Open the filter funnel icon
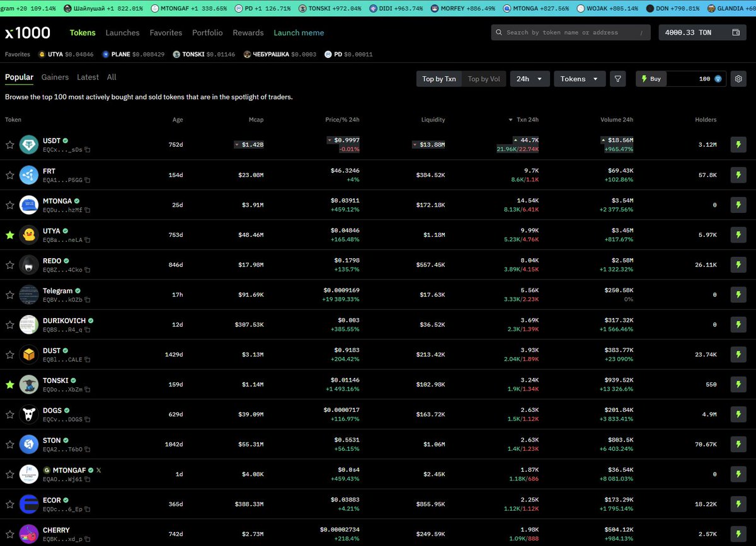The image size is (756, 546). click(618, 79)
